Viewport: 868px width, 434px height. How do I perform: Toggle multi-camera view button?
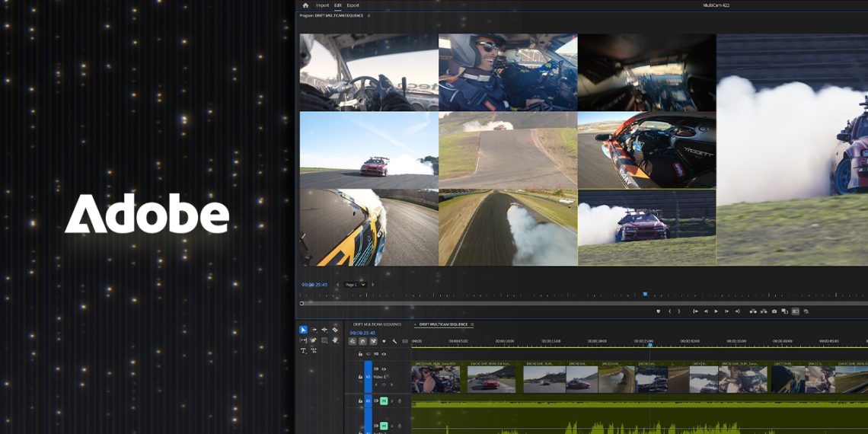coord(796,311)
